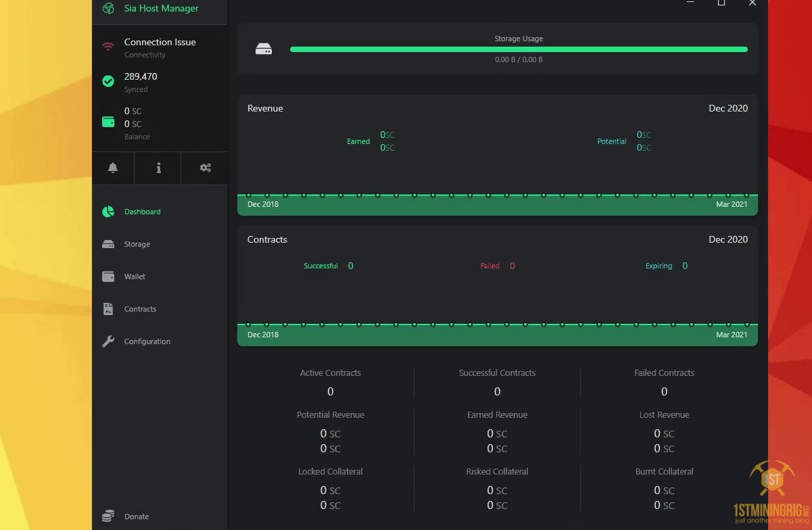Click the Potential Revenue stat heading
Screen dimensions: 812x530
click(x=331, y=414)
